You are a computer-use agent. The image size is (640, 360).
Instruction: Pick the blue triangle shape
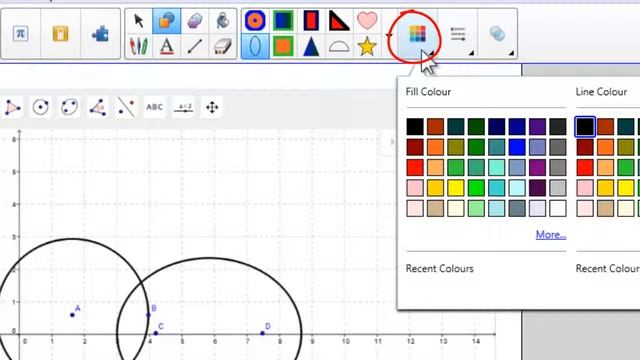[311, 46]
